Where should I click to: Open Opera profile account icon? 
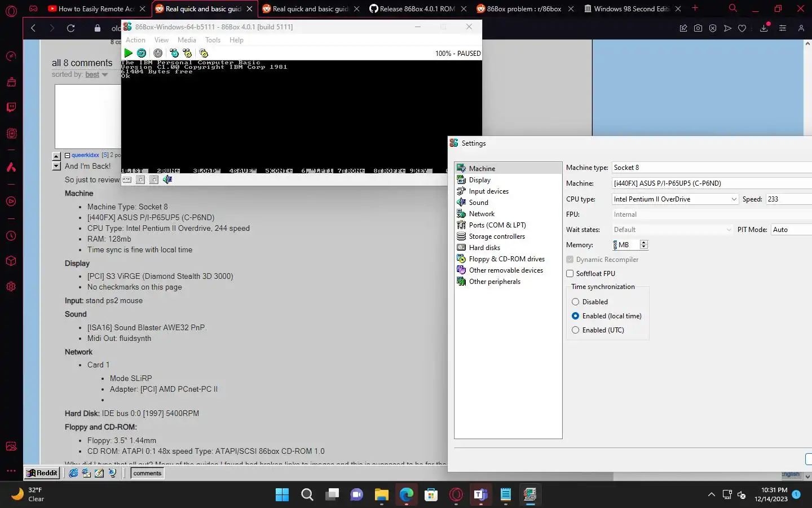pos(801,28)
